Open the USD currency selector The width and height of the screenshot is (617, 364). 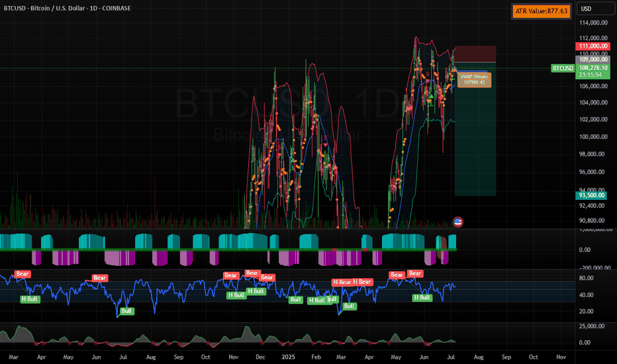coord(596,9)
